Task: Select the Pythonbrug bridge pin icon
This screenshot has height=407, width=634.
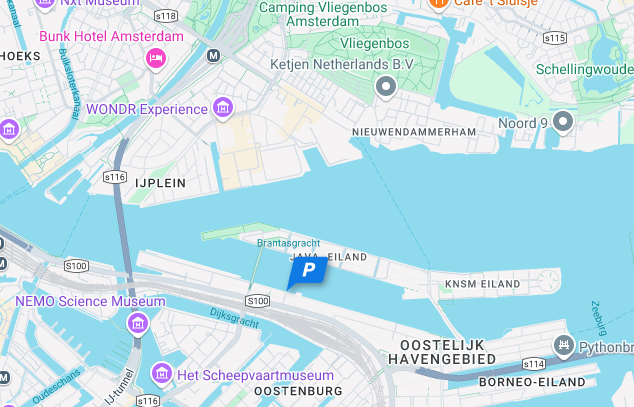Action: coord(564,346)
